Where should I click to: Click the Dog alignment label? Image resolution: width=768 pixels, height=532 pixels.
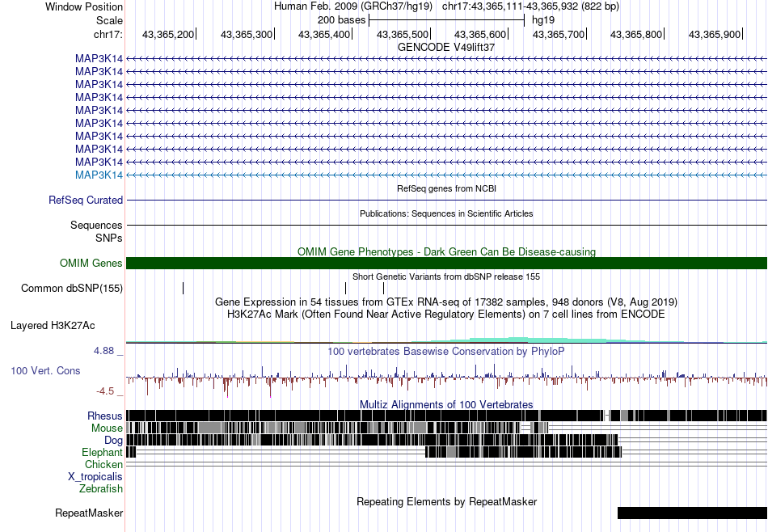[113, 441]
